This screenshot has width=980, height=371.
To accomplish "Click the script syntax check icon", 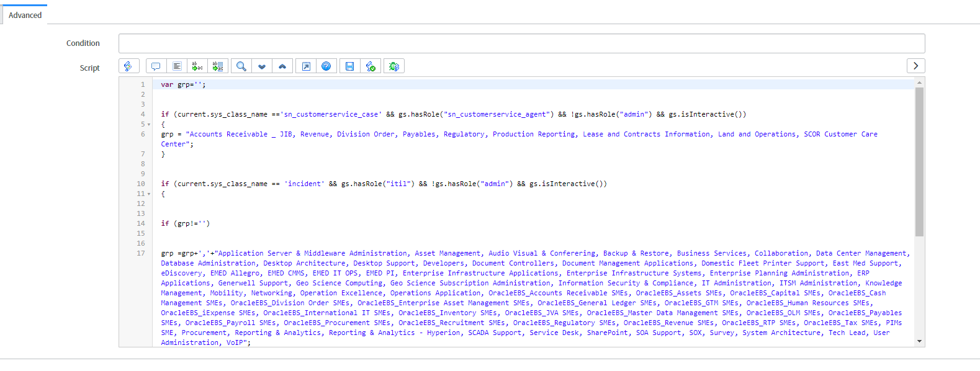I will (x=371, y=66).
